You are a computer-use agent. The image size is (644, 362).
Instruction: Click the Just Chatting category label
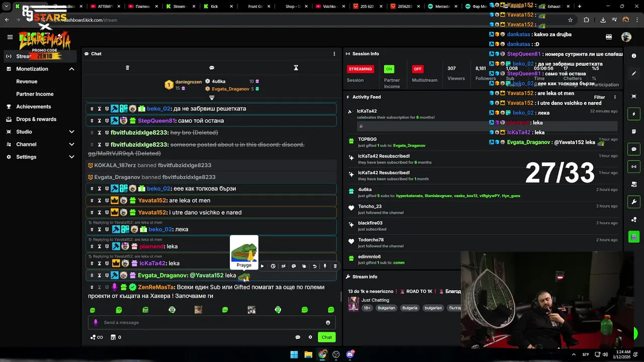point(375,300)
